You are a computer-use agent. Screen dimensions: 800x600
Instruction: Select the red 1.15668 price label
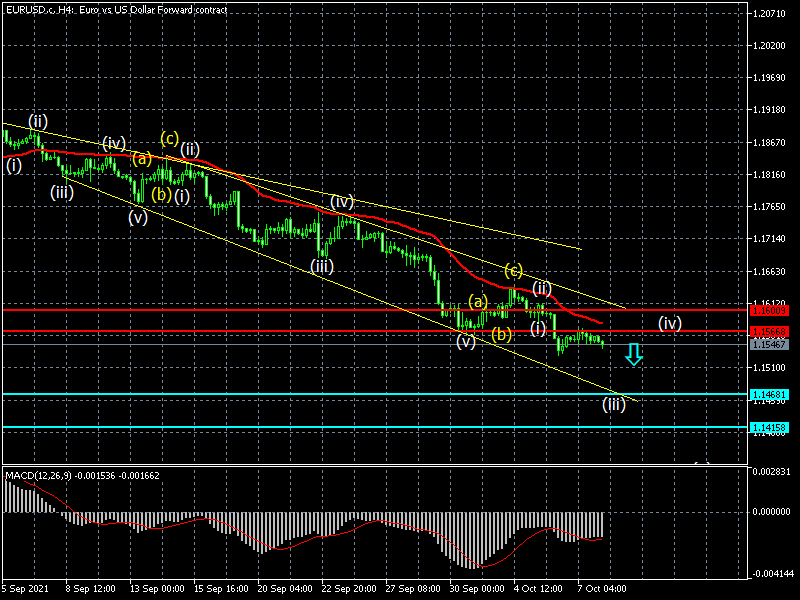[x=769, y=331]
